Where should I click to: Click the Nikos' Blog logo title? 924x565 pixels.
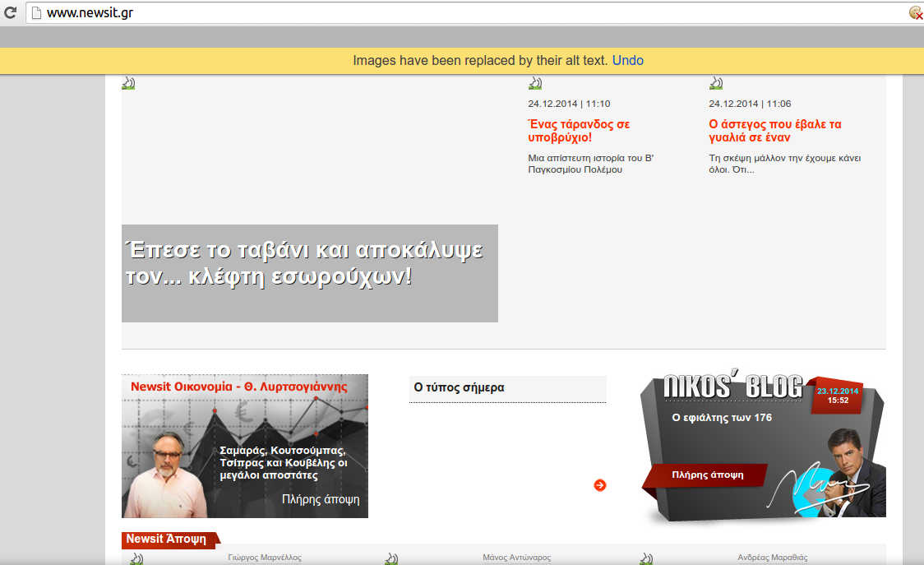(733, 387)
